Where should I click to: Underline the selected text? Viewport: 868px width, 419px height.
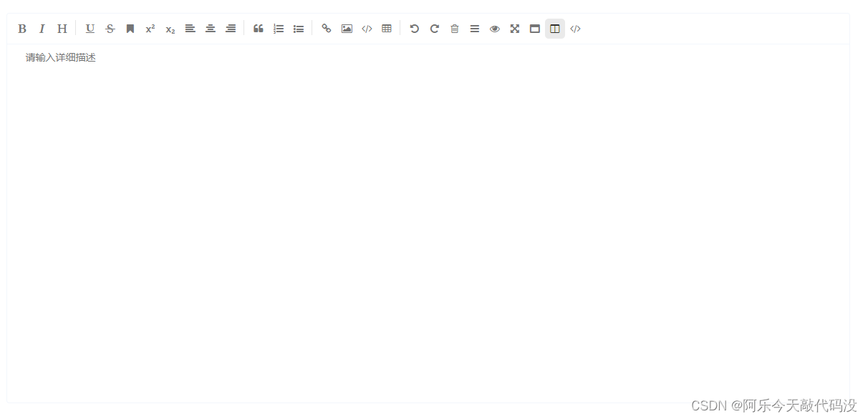[90, 29]
